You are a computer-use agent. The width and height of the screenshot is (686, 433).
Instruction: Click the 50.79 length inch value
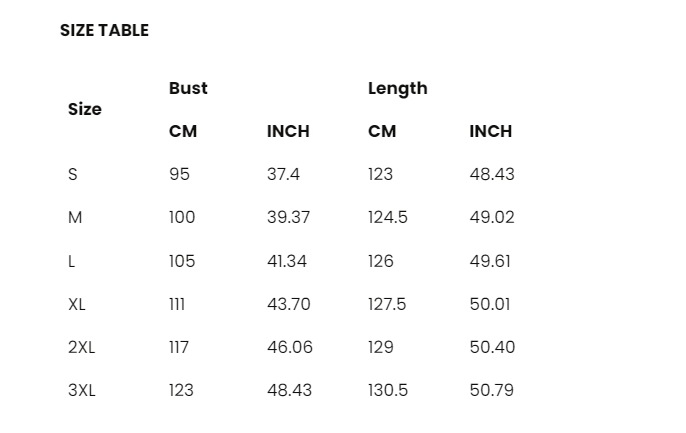(x=492, y=390)
